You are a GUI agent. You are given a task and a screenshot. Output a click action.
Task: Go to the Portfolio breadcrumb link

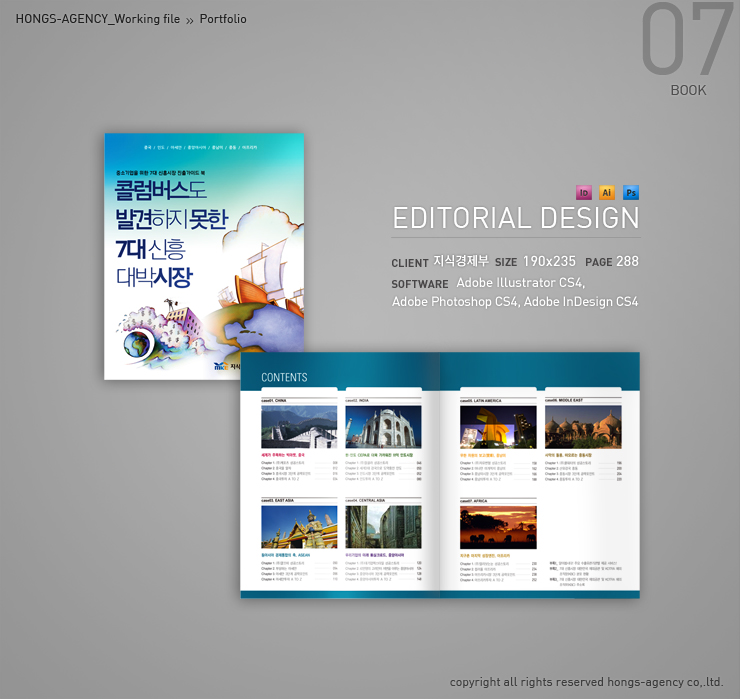click(x=223, y=19)
